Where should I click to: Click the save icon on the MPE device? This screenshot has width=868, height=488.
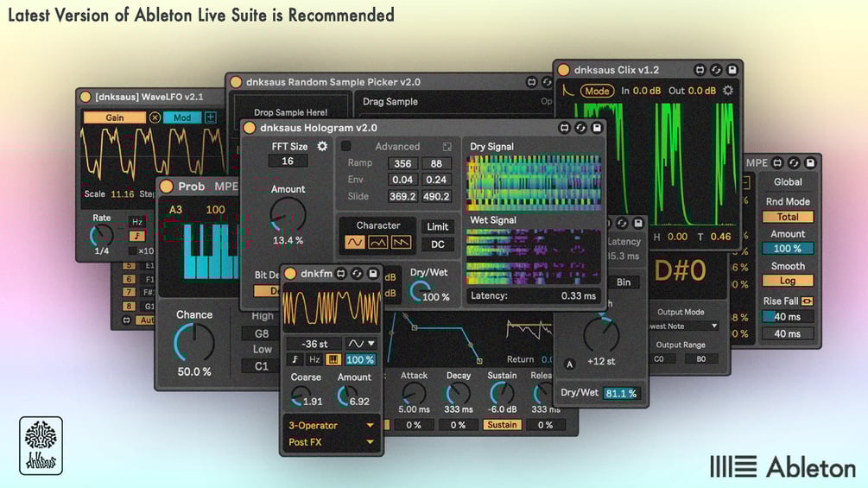(x=810, y=162)
